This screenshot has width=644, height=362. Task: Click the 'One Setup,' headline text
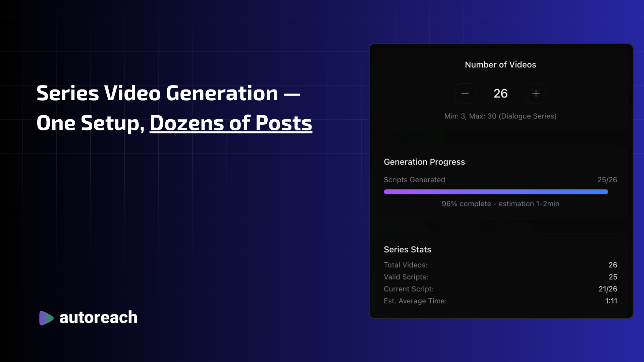click(x=90, y=123)
